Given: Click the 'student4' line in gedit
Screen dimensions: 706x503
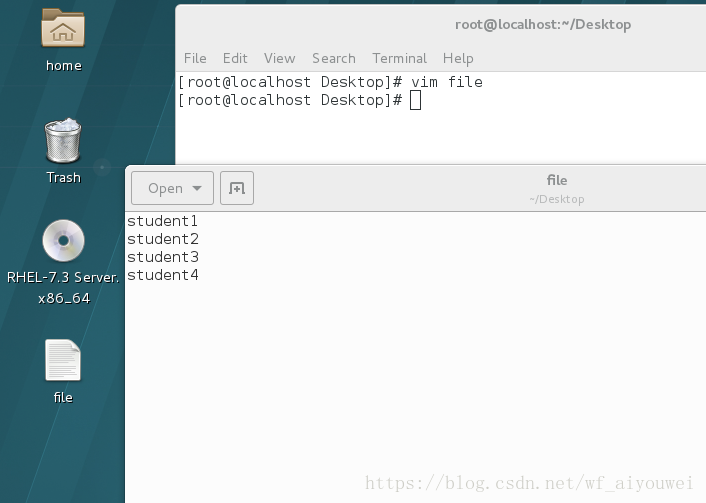Looking at the screenshot, I should 163,275.
